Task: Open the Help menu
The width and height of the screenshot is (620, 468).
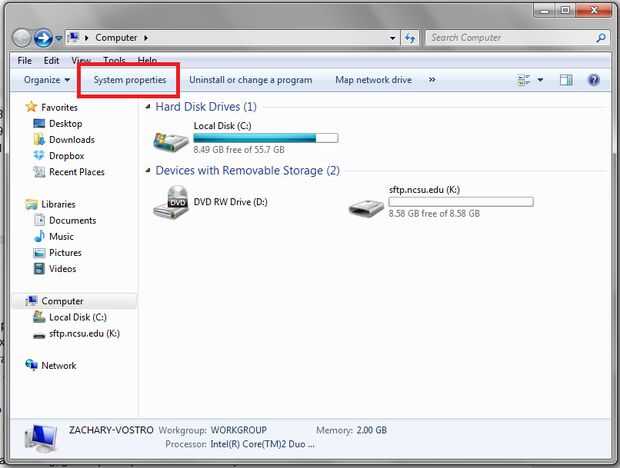Action: tap(147, 60)
